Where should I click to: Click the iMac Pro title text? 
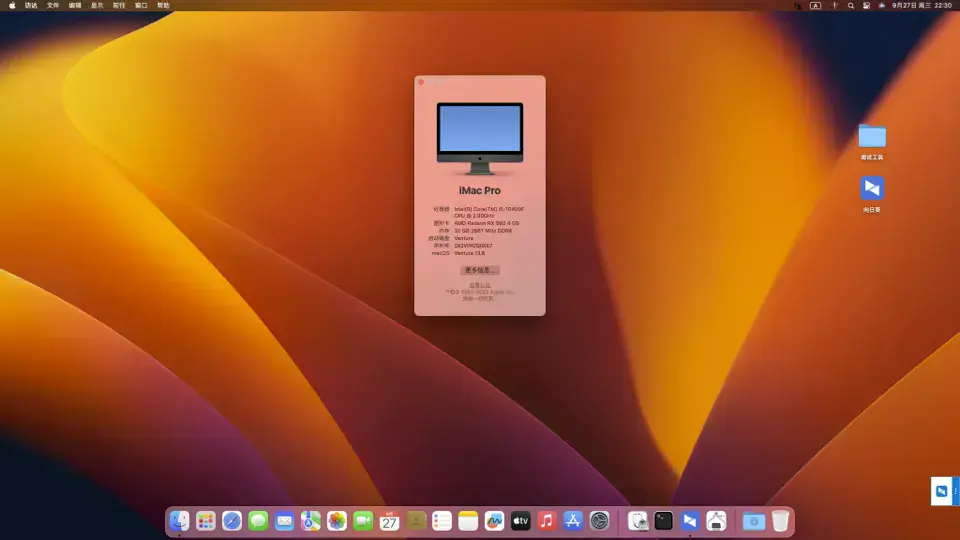coord(480,190)
